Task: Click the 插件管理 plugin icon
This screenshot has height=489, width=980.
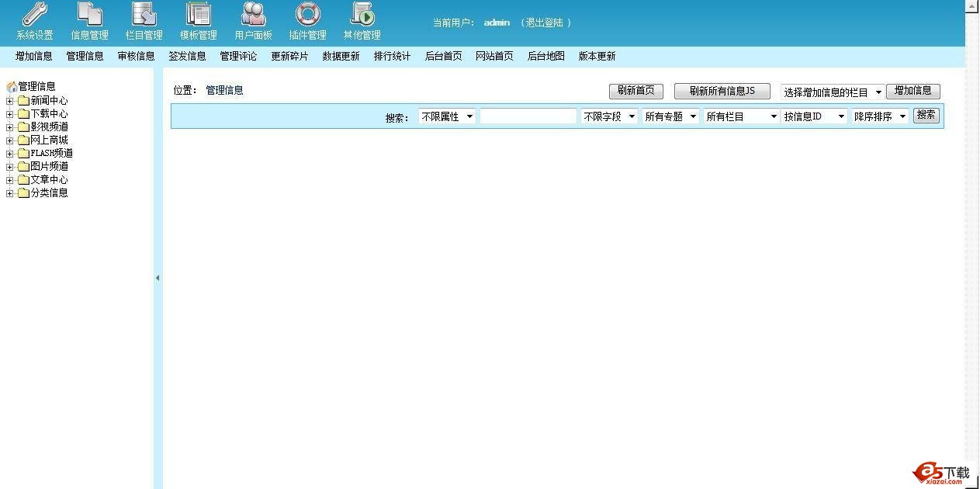Action: click(306, 21)
